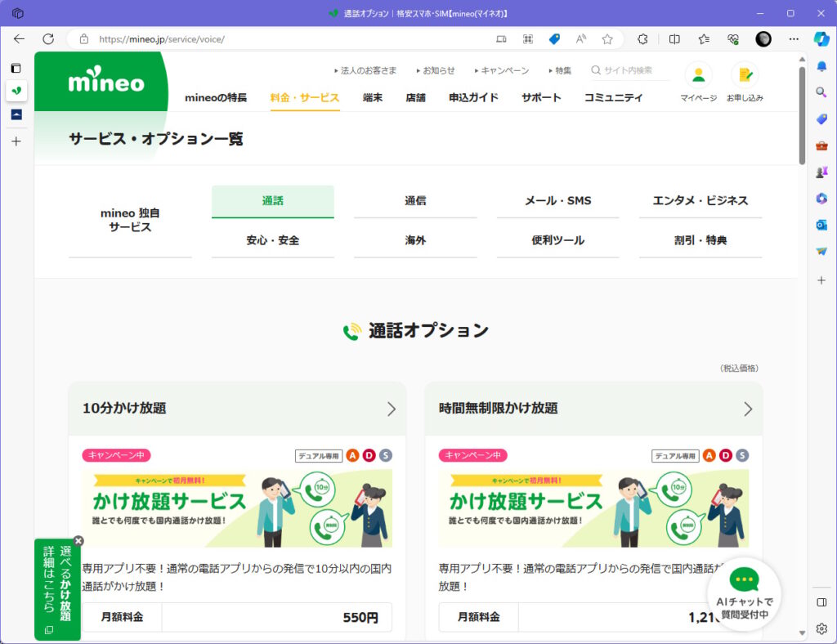Toggle split screen view icon

click(674, 39)
